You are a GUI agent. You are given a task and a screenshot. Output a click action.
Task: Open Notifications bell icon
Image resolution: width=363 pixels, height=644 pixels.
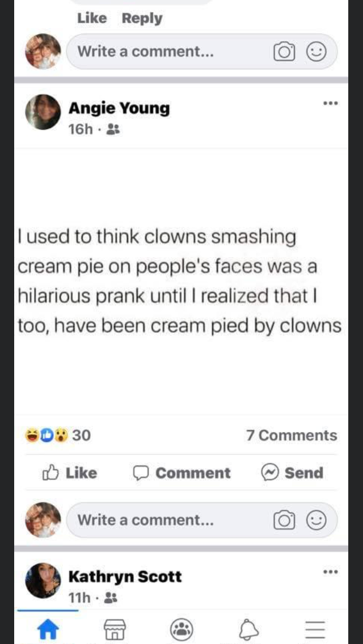[249, 629]
